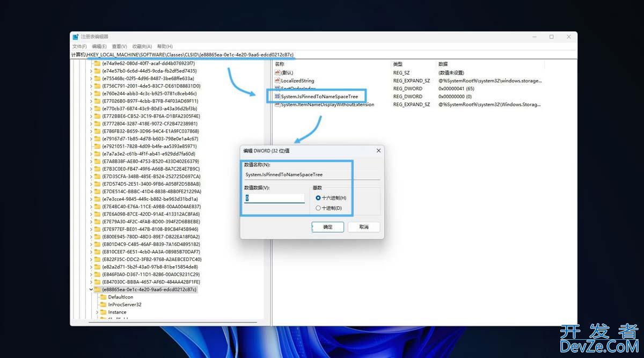Click the DefaultIcon subkey folder icon
This screenshot has height=358, width=644.
[x=103, y=297]
